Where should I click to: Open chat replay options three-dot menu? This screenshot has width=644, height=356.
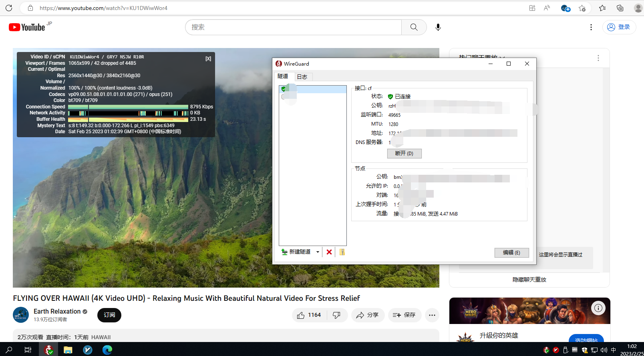598,58
